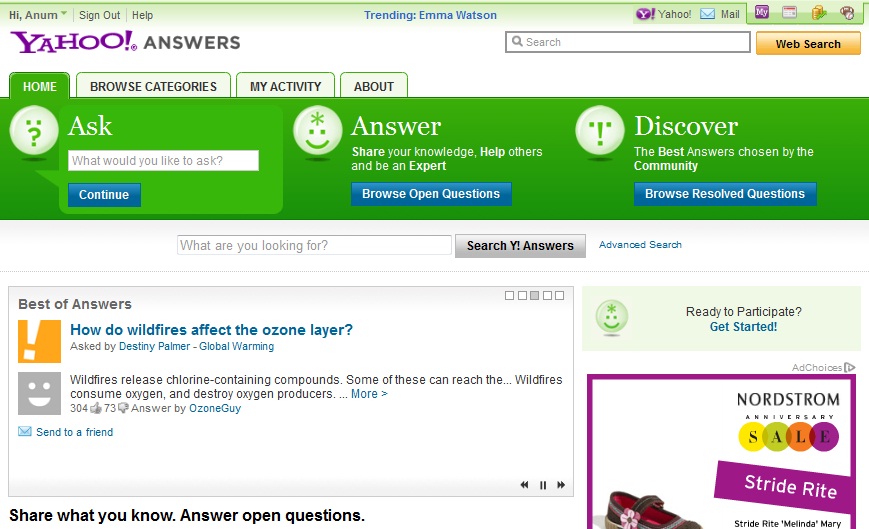Click Browse Resolved Questions button
869x529 pixels.
[x=725, y=194]
